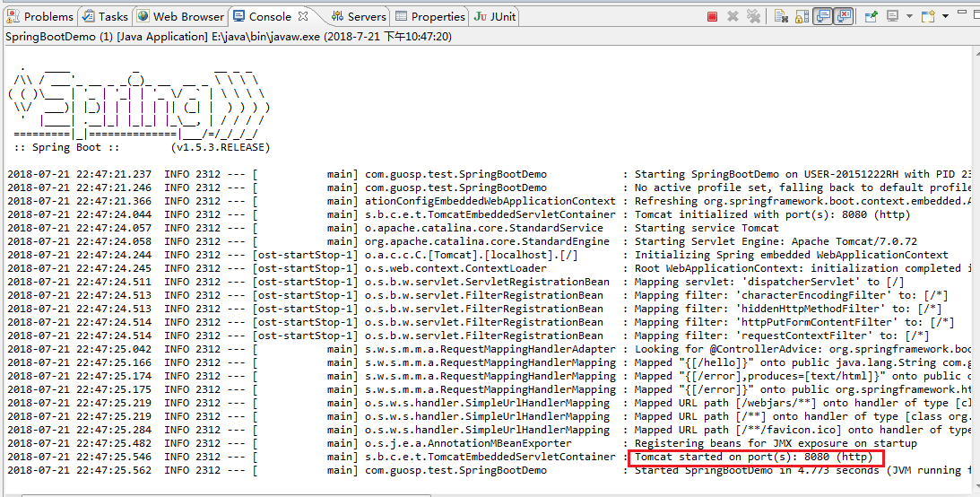The height and width of the screenshot is (497, 980).
Task: Switch to the Servers tab
Action: coord(359,17)
